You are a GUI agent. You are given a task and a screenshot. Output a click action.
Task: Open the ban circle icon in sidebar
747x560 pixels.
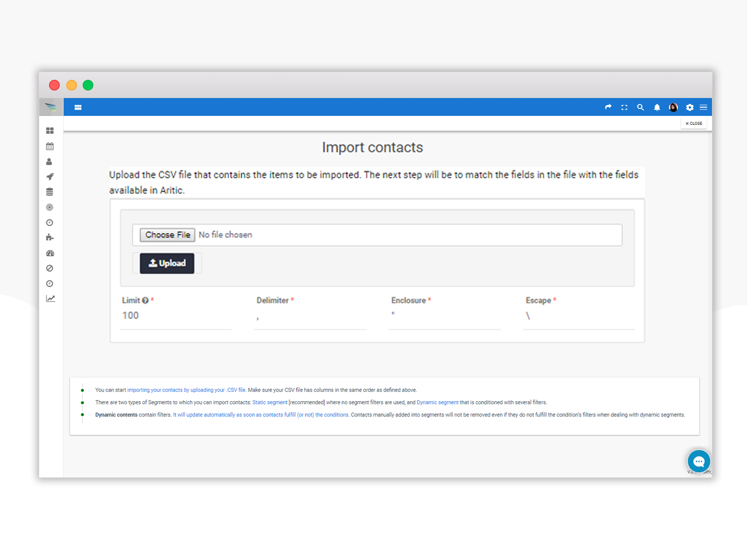(50, 268)
